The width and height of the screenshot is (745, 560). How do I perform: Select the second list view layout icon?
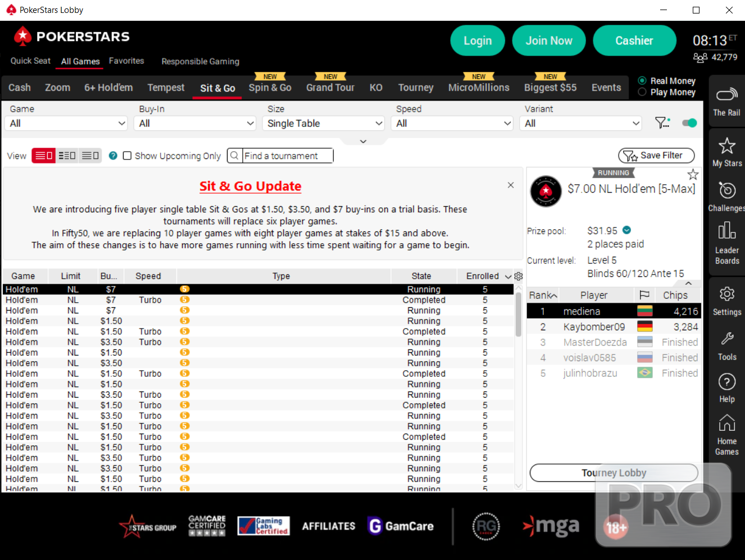[67, 156]
